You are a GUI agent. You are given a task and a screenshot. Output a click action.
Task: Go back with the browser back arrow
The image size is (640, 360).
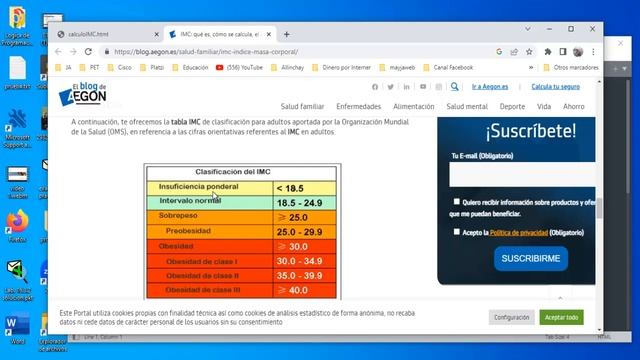click(x=58, y=52)
